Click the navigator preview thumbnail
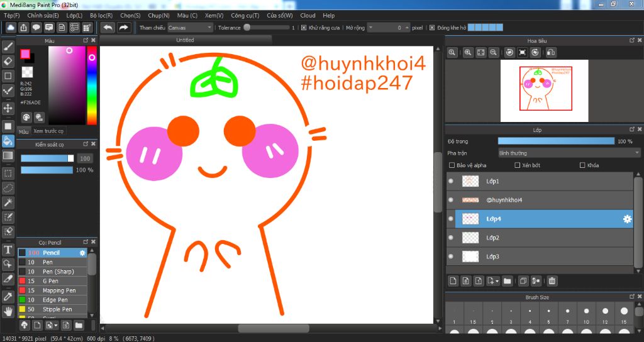 [544, 91]
